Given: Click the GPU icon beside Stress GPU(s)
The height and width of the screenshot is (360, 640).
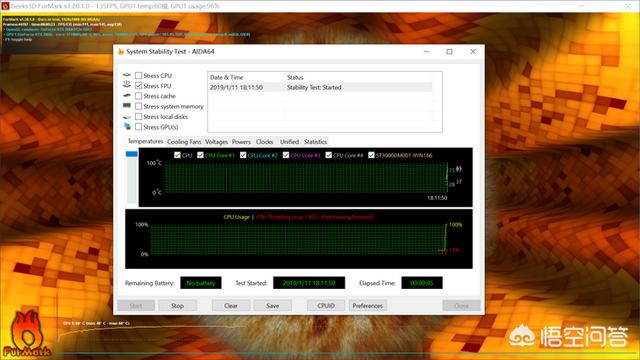Looking at the screenshot, I should (127, 127).
